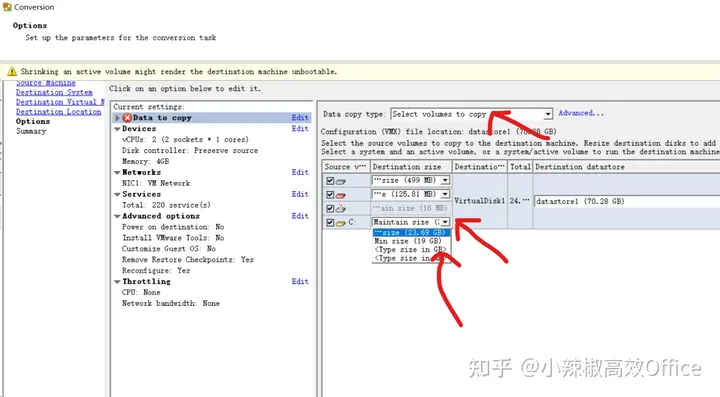Click the yellow warning triangle icon
Image resolution: width=720 pixels, height=397 pixels.
(x=12, y=72)
